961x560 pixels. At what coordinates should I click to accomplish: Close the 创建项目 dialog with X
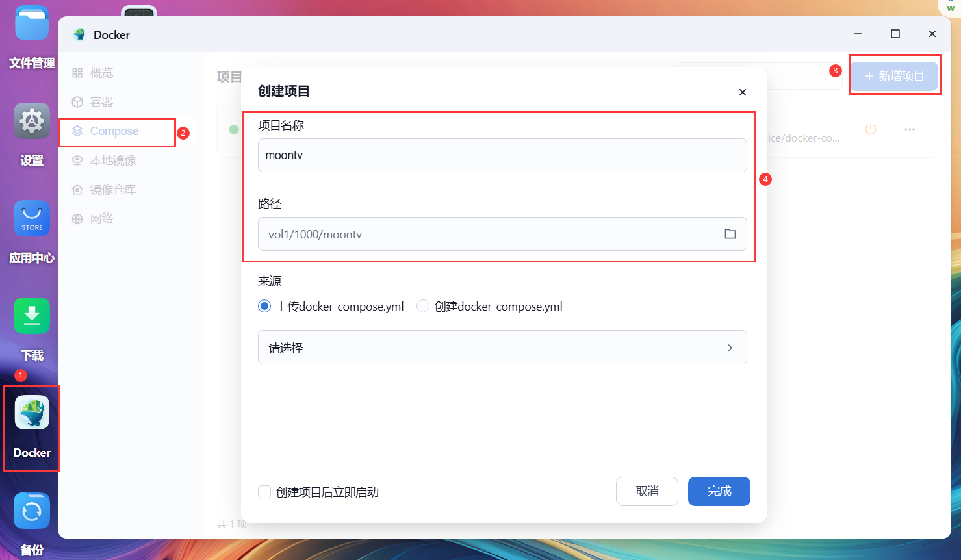pos(743,92)
